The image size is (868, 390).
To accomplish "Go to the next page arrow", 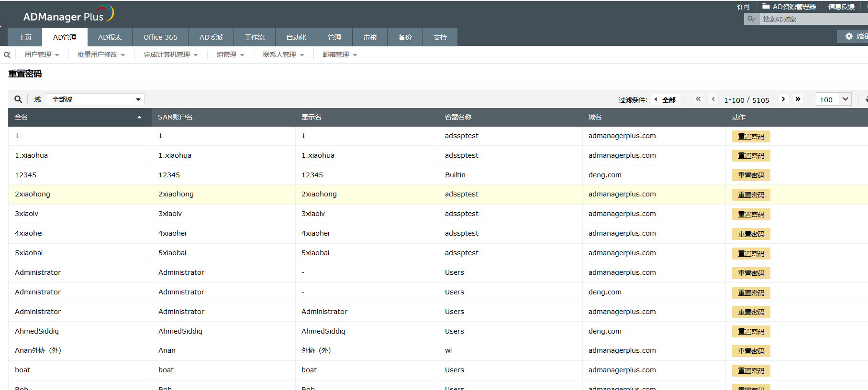I will (783, 99).
